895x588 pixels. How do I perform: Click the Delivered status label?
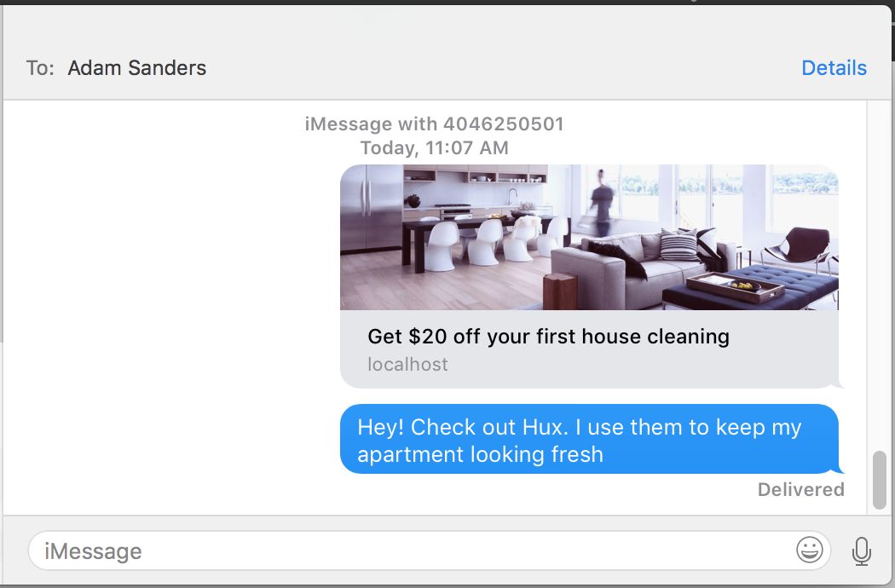[x=801, y=490]
